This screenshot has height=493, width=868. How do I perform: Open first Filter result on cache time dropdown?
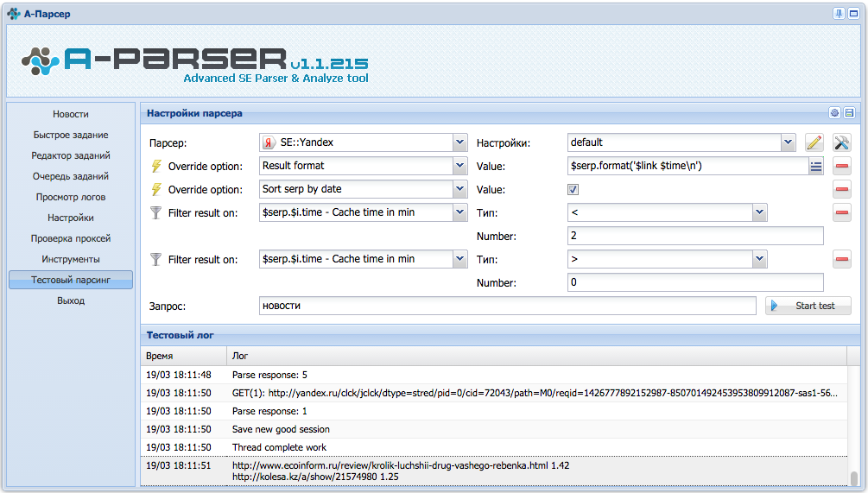click(459, 212)
